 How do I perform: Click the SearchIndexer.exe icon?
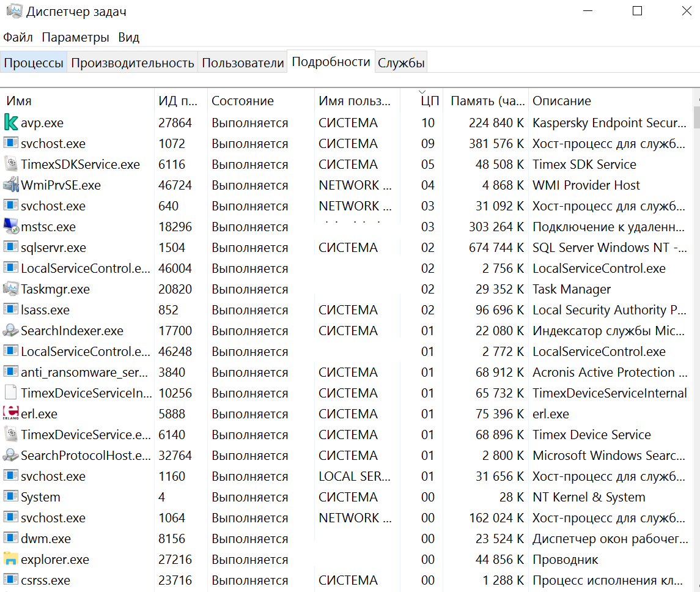point(11,330)
